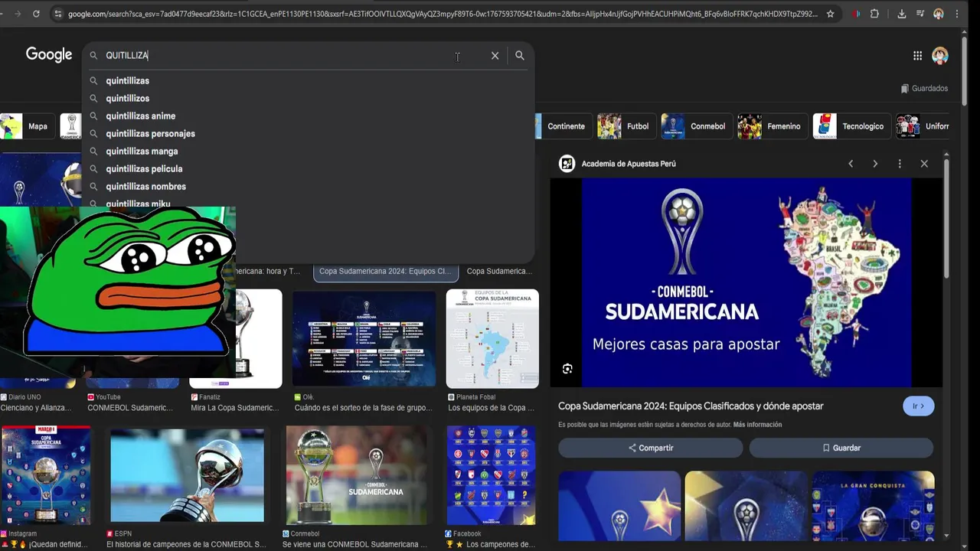Click Compartir share button
The image size is (980, 551).
tap(651, 448)
